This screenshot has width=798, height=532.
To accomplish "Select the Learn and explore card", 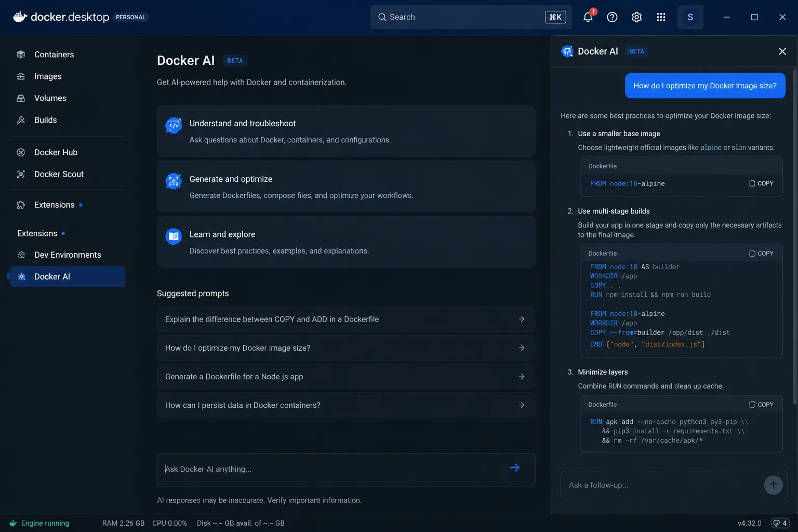I will click(x=346, y=242).
